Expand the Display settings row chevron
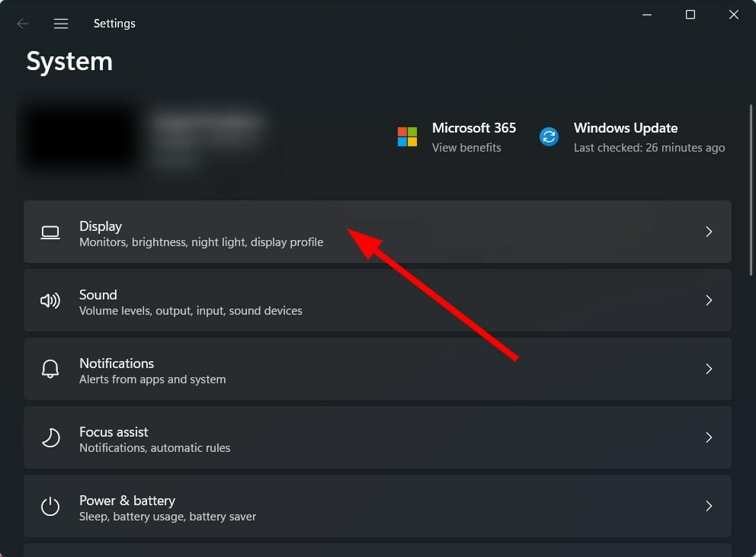This screenshot has height=557, width=756. 709,232
